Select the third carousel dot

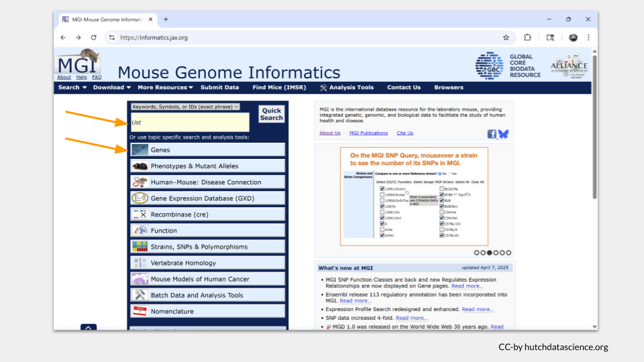(x=490, y=253)
